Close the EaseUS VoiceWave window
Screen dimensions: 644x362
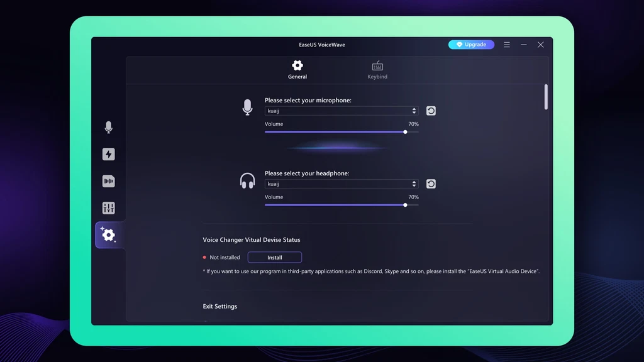point(540,45)
